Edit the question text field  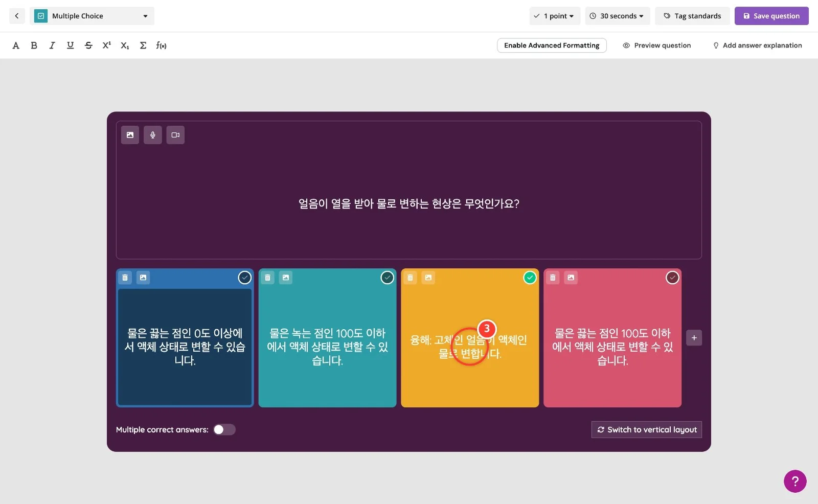[x=409, y=204]
